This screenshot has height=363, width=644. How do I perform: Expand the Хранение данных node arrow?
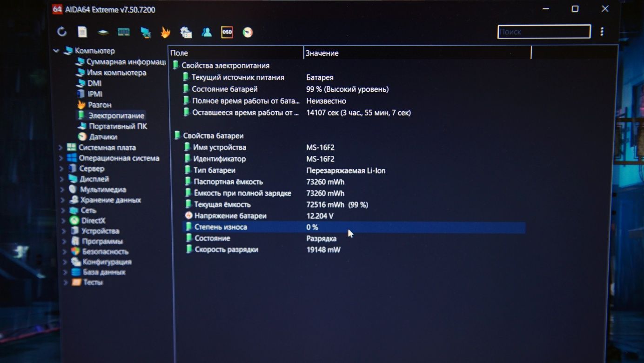[63, 200]
